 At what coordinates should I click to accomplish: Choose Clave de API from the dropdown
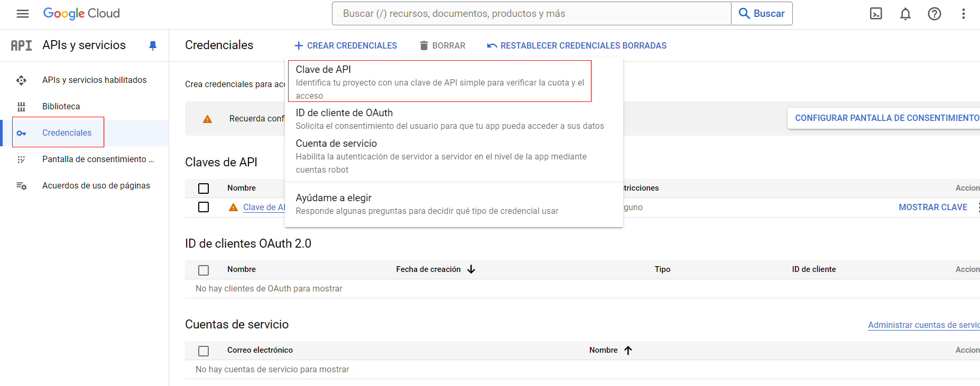coord(440,81)
